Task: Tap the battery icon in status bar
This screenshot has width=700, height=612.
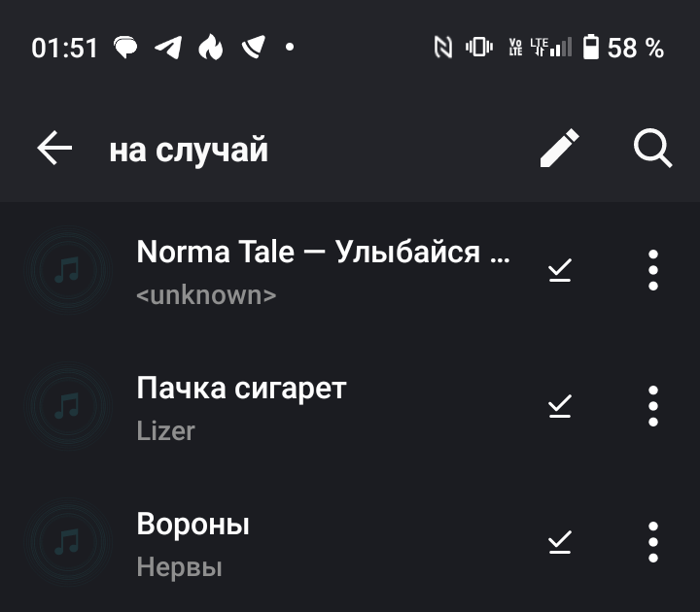Action: tap(591, 48)
